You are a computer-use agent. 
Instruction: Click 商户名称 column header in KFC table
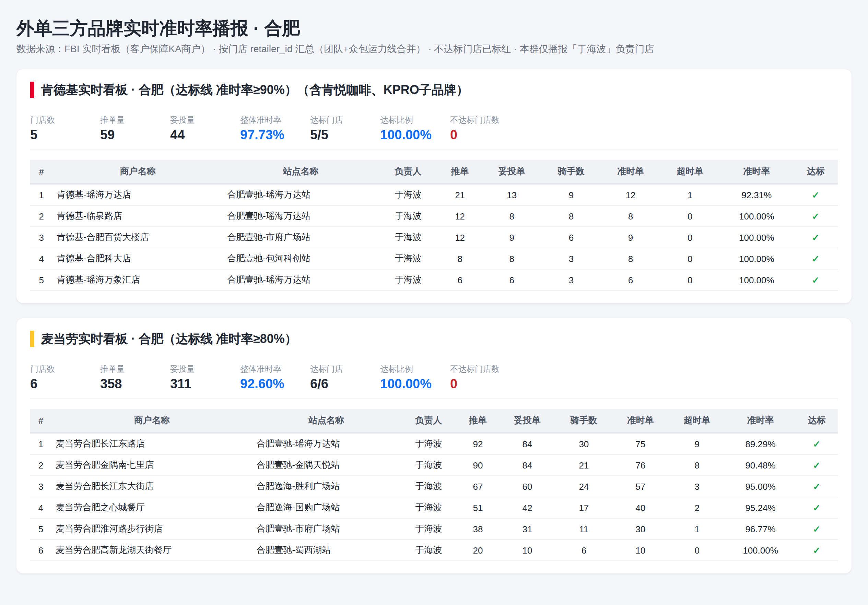coord(138,171)
